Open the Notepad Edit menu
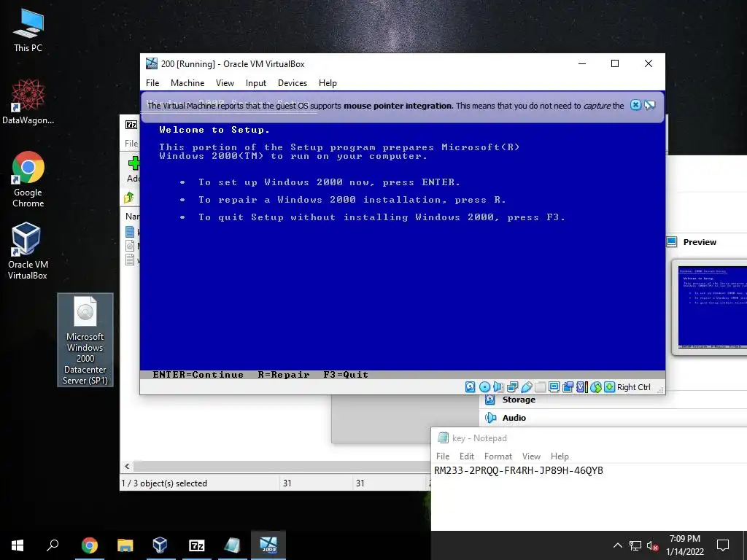 [x=466, y=456]
